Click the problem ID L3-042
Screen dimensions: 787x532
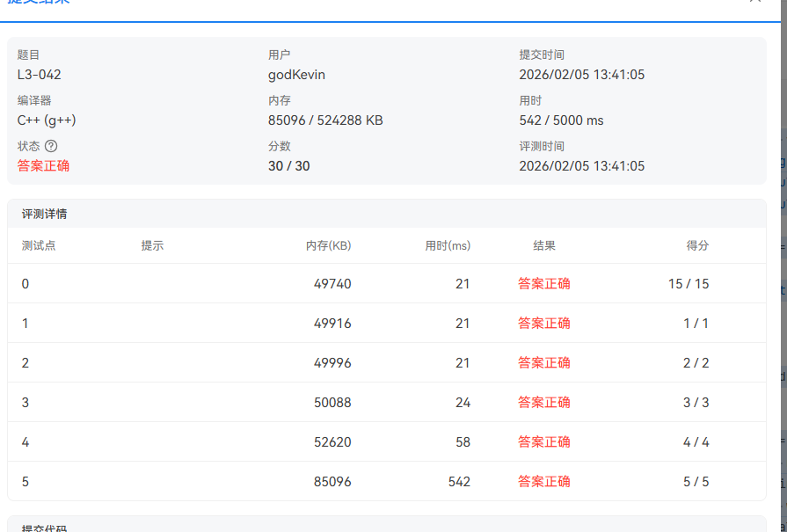pyautogui.click(x=40, y=75)
